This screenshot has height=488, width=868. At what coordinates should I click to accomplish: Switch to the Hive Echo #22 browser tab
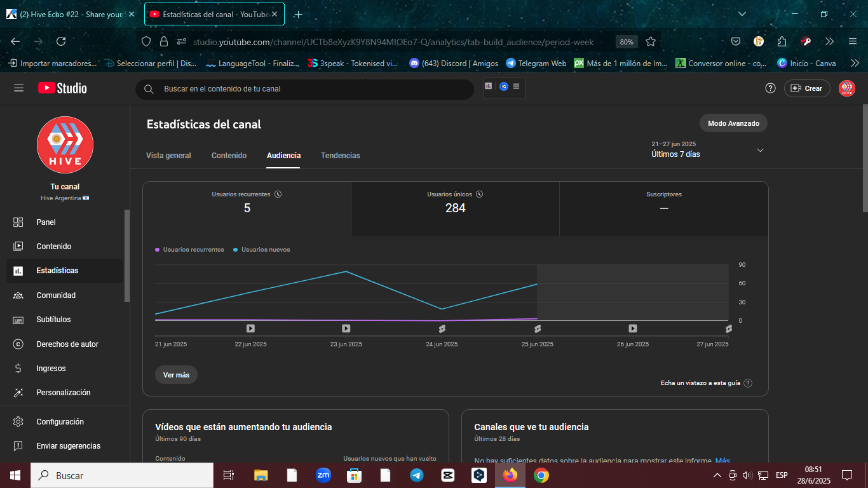coord(70,14)
